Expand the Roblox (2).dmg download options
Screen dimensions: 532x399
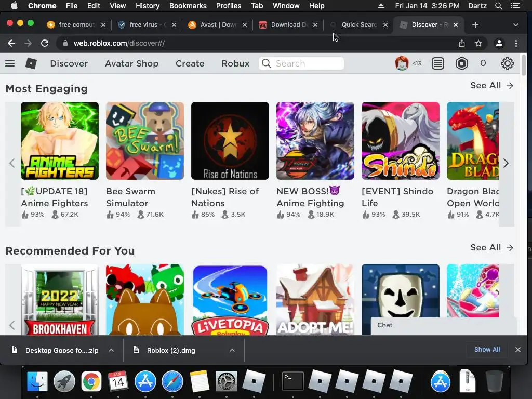232,350
